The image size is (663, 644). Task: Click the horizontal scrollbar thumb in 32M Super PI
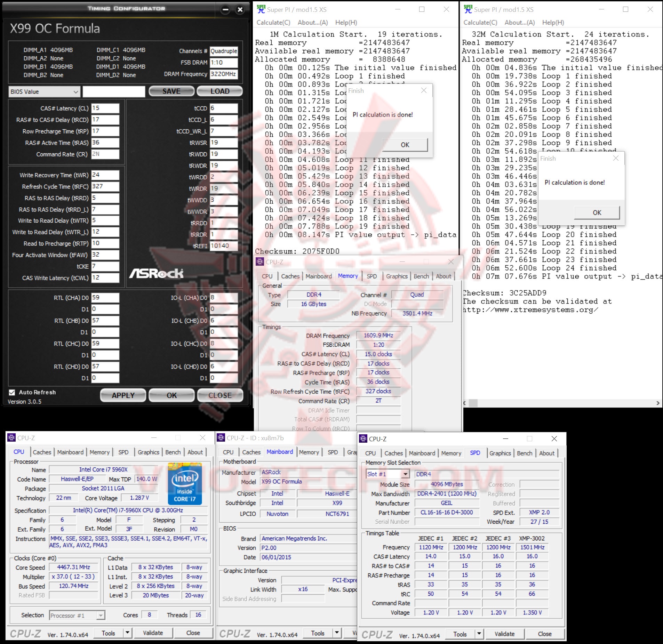point(473,403)
